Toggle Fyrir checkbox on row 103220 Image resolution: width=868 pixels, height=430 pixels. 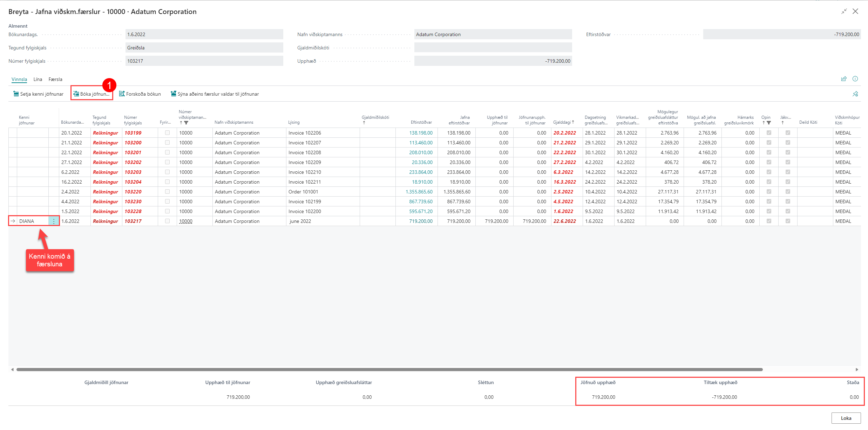167,192
